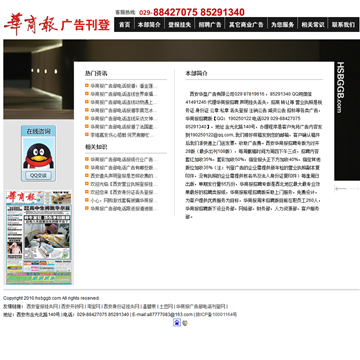Open the 相关常识 menu item
The image size is (360, 360).
click(313, 25)
